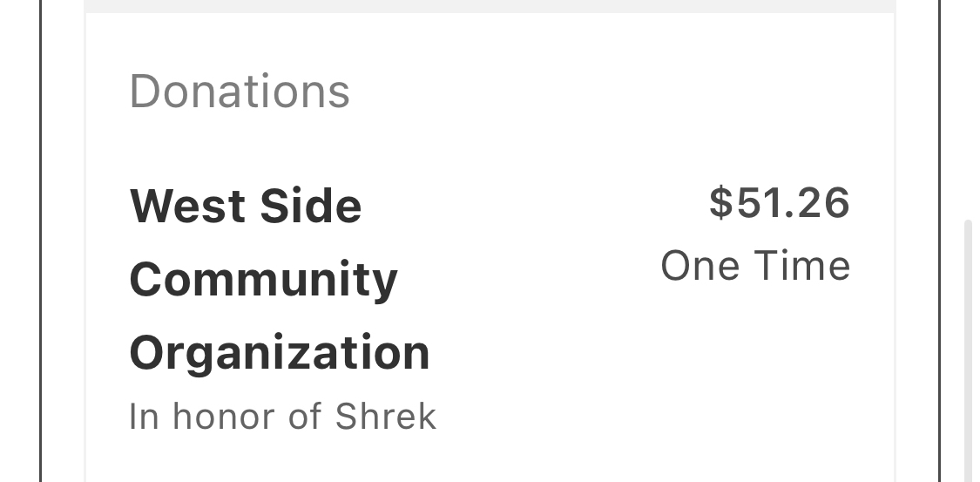
Task: Click the vertical scrollbar on the right
Action: pyautogui.click(x=968, y=349)
